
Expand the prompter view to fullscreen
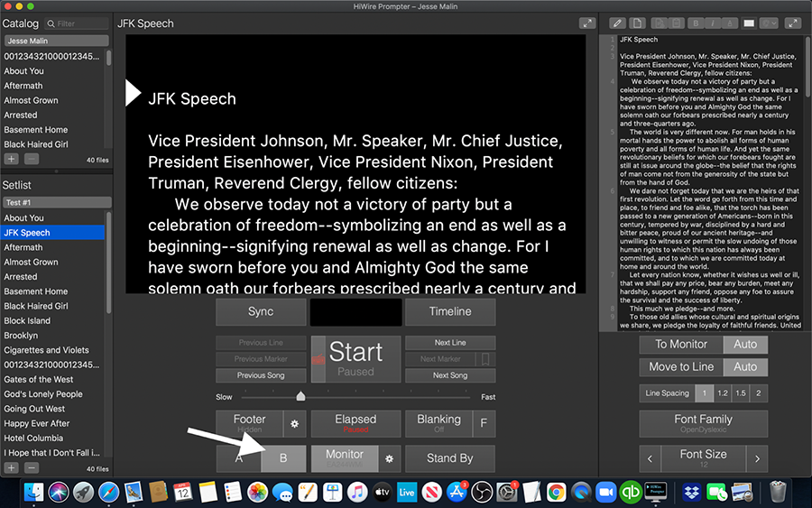[587, 23]
